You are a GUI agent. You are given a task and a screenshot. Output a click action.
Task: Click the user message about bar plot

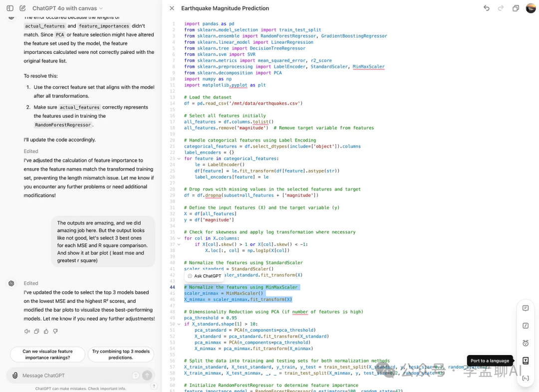click(103, 241)
